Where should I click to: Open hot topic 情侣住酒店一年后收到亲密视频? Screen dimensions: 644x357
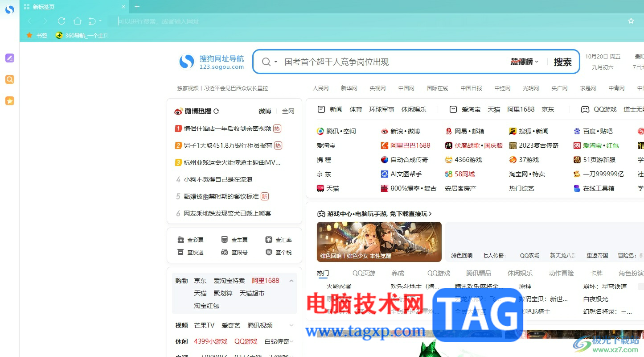(228, 129)
